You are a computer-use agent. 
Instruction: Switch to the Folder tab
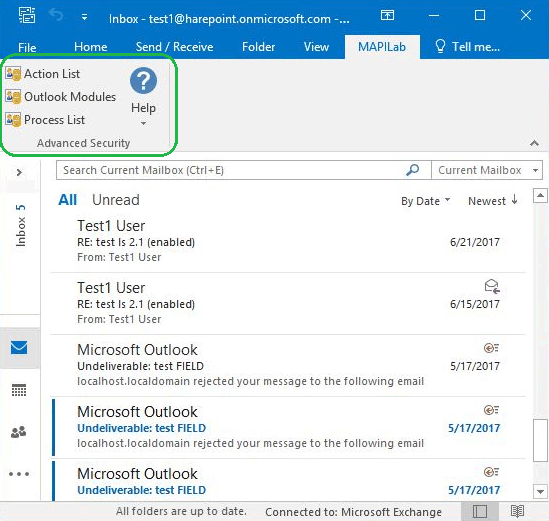tap(258, 47)
